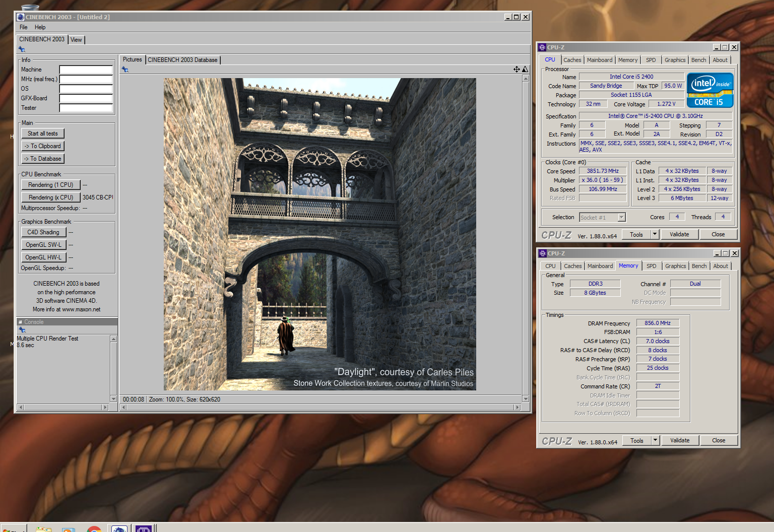This screenshot has width=774, height=532.
Task: Open the SPD tab in the lower CPU-Z window
Action: pos(652,266)
